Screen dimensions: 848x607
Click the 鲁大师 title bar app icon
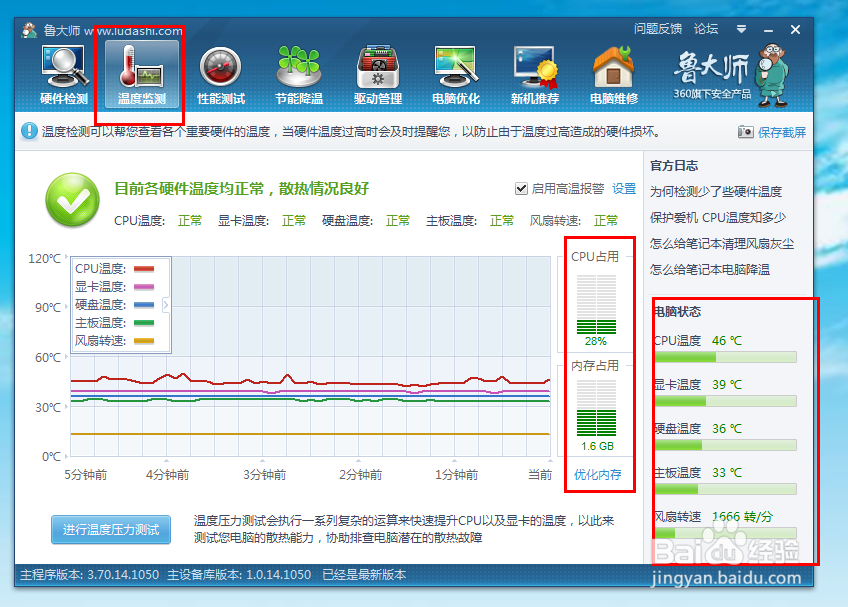29,30
